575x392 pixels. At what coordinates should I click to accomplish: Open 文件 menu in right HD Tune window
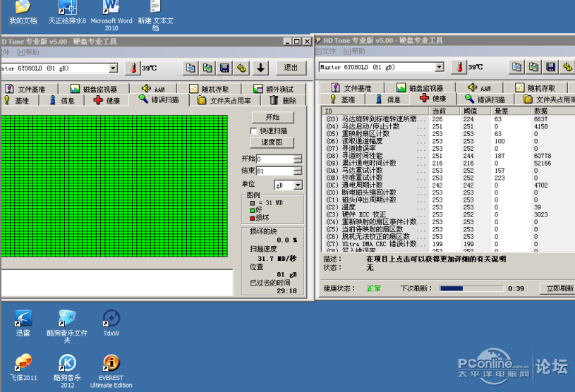[326, 51]
